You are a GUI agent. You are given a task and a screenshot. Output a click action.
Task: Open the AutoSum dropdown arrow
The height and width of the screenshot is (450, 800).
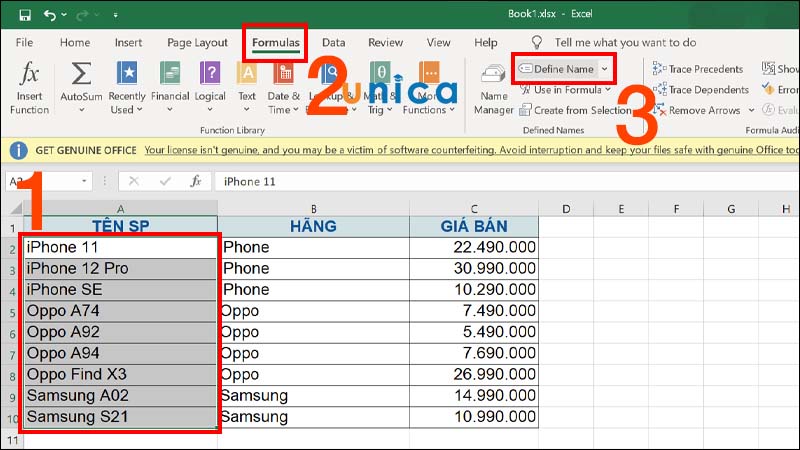click(x=81, y=110)
